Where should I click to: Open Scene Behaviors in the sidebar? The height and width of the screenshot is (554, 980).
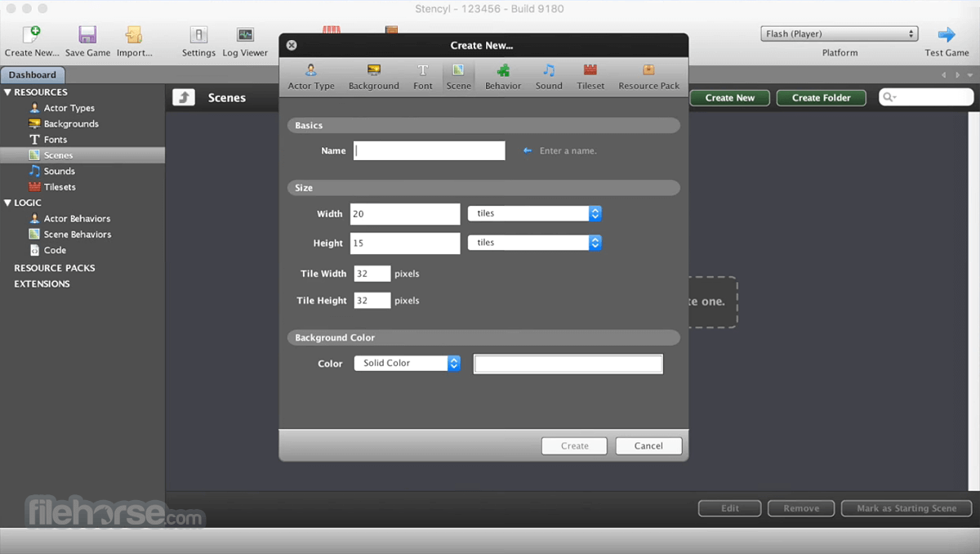(x=78, y=235)
